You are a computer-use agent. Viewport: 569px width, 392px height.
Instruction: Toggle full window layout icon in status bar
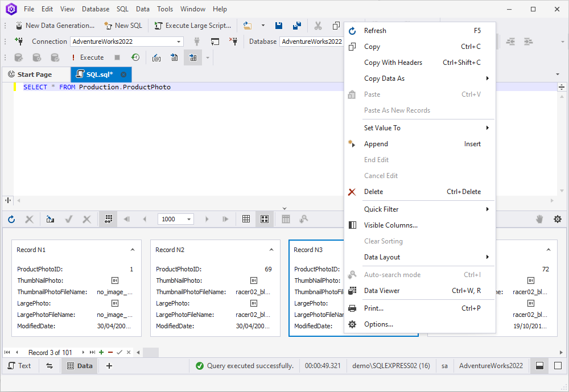coord(558,366)
